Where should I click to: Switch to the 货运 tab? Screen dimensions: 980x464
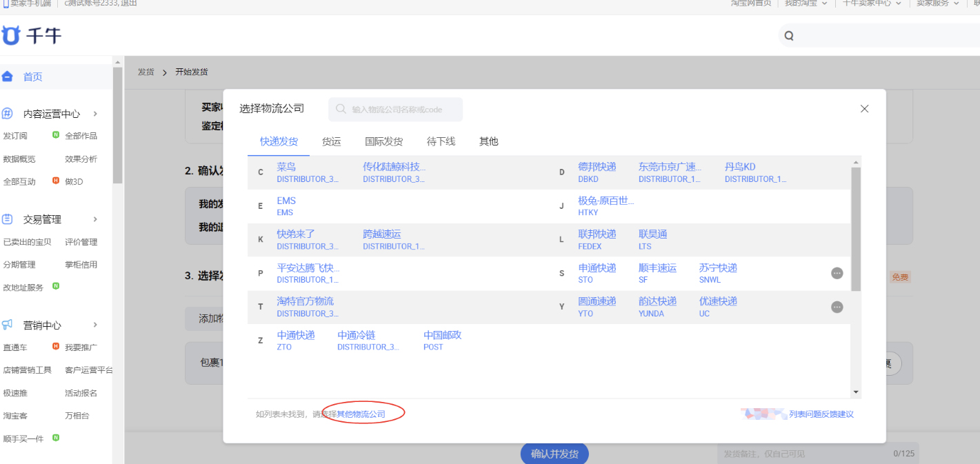(x=331, y=141)
